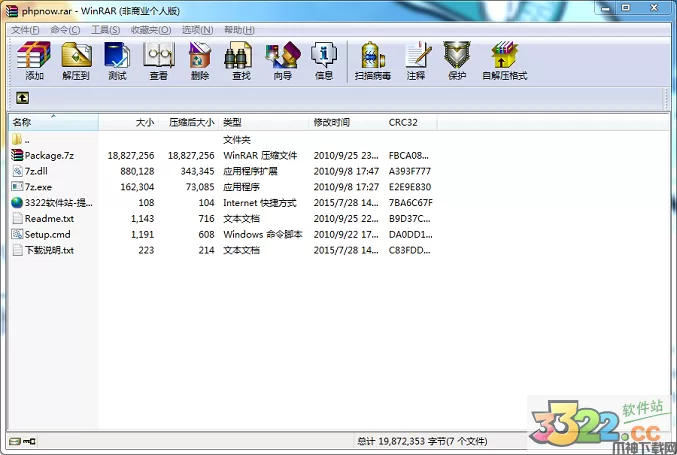Open the 选项 (Options) menu
The image size is (677, 455).
pyautogui.click(x=196, y=30)
